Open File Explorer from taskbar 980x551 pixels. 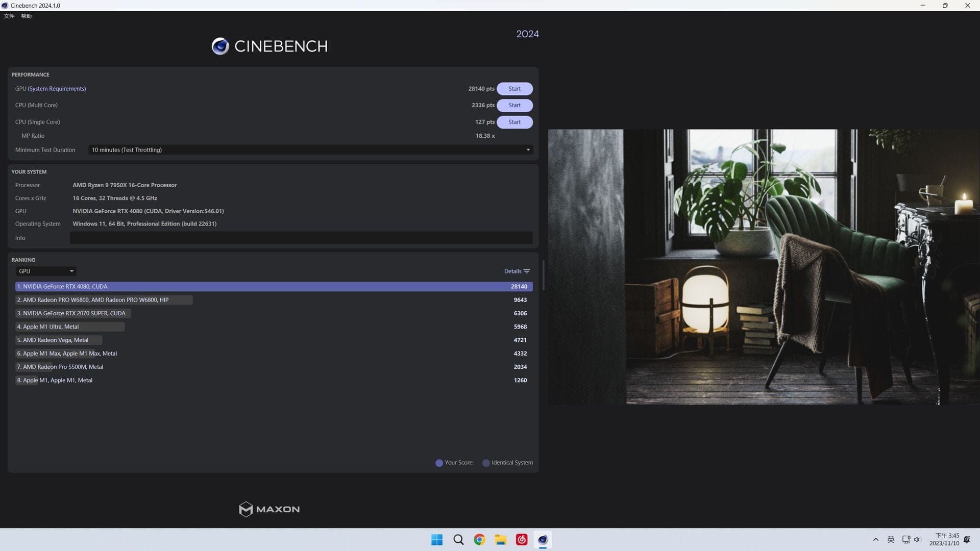(501, 540)
